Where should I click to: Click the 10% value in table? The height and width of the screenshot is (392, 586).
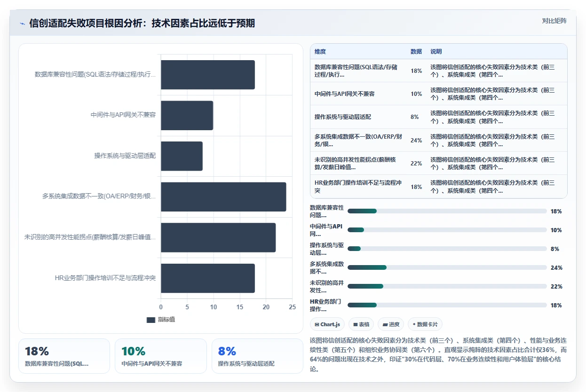coord(416,94)
